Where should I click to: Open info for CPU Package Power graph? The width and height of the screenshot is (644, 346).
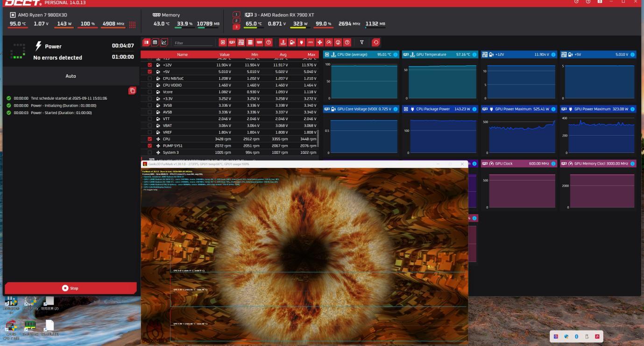474,109
